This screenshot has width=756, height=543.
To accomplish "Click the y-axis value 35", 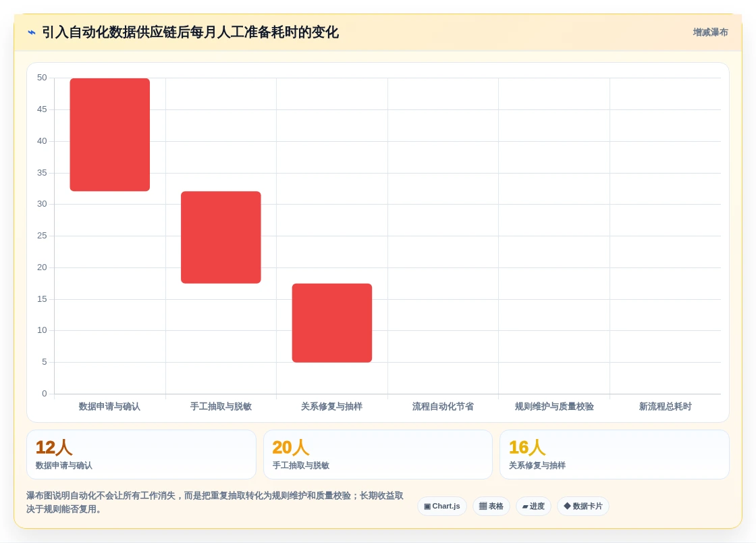I will point(42,173).
